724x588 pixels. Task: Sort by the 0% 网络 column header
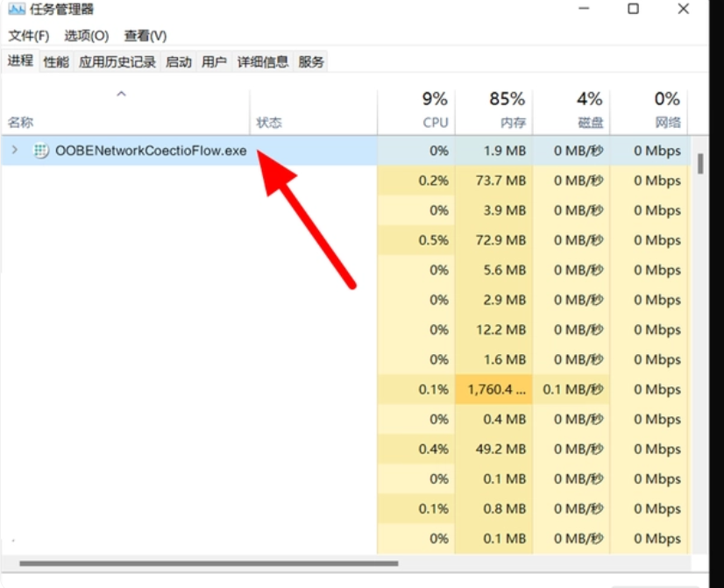649,112
